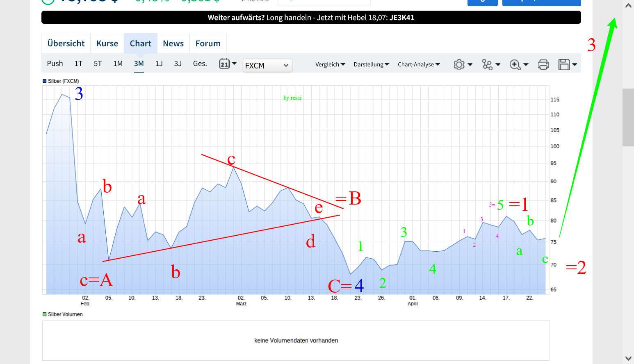
Task: Select the Ges. full-history timeframe
Action: point(200,64)
